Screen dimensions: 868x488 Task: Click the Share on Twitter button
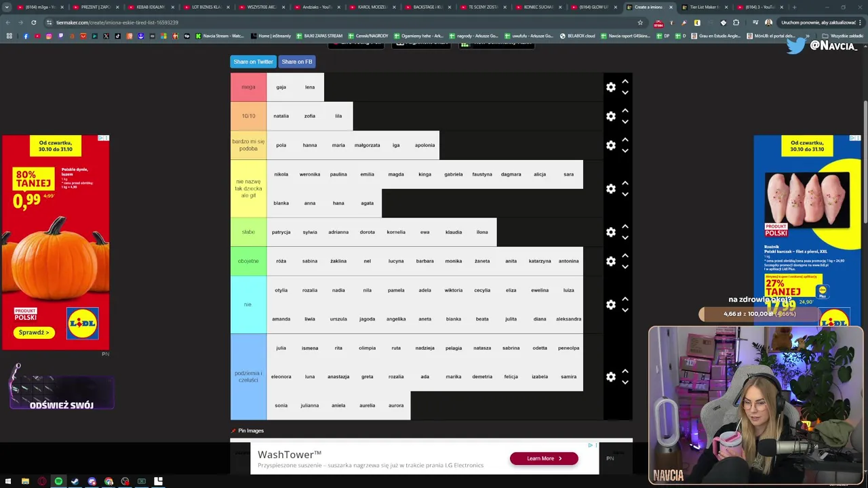pyautogui.click(x=253, y=62)
